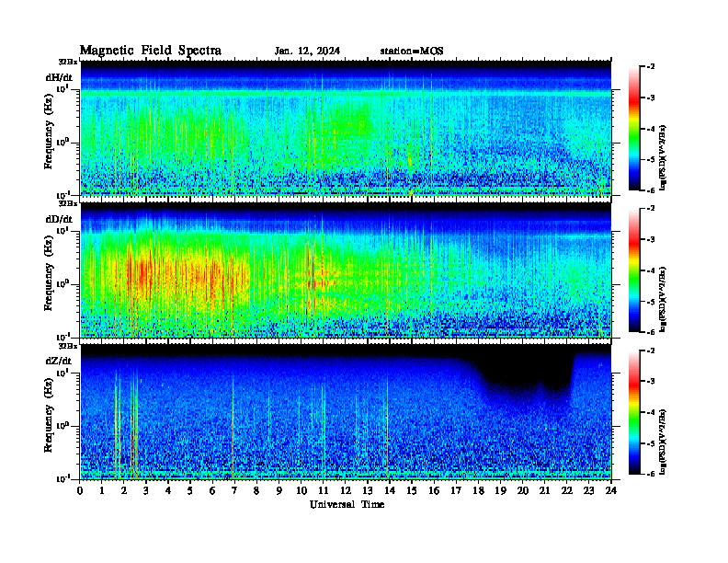The height and width of the screenshot is (563, 728).
Task: Click hour "20" on the time axis
Action: click(523, 490)
